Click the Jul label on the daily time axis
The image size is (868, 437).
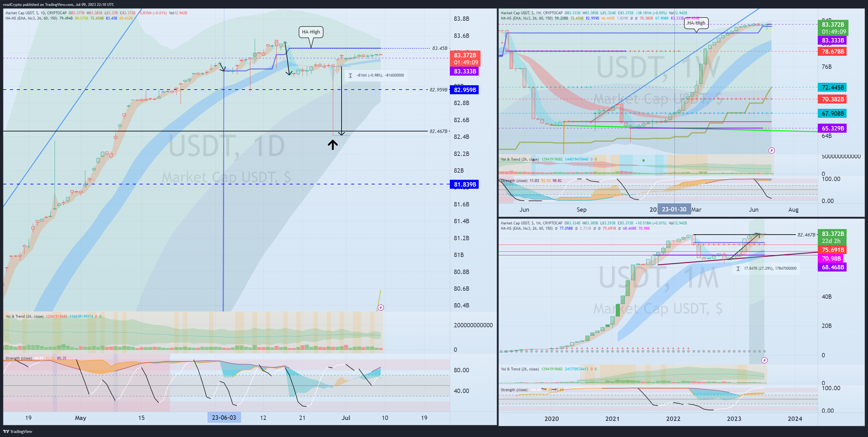pyautogui.click(x=346, y=418)
